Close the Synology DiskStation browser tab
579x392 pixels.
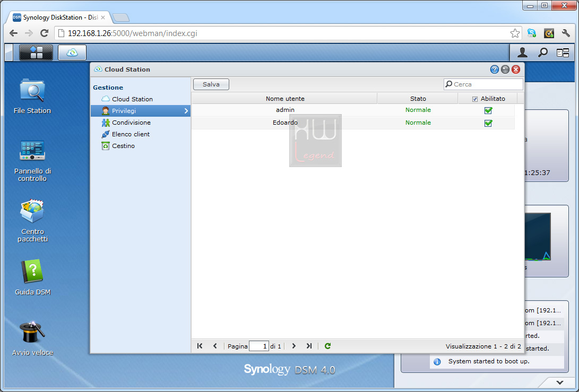(102, 18)
